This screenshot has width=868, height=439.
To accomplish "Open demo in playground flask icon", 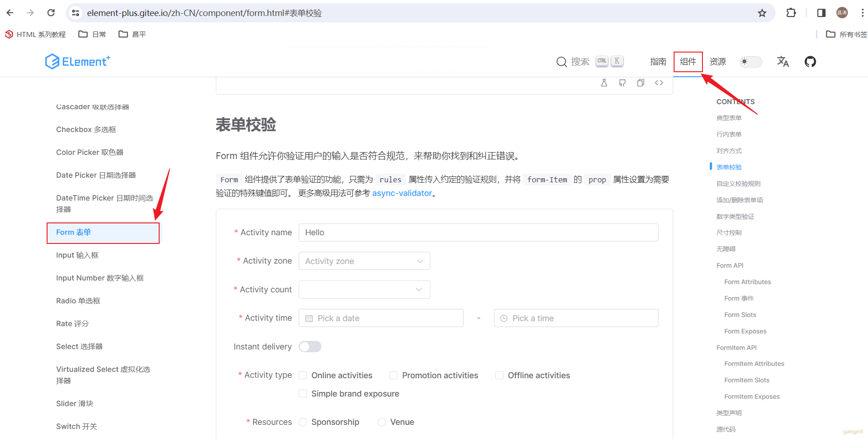I will click(x=604, y=83).
